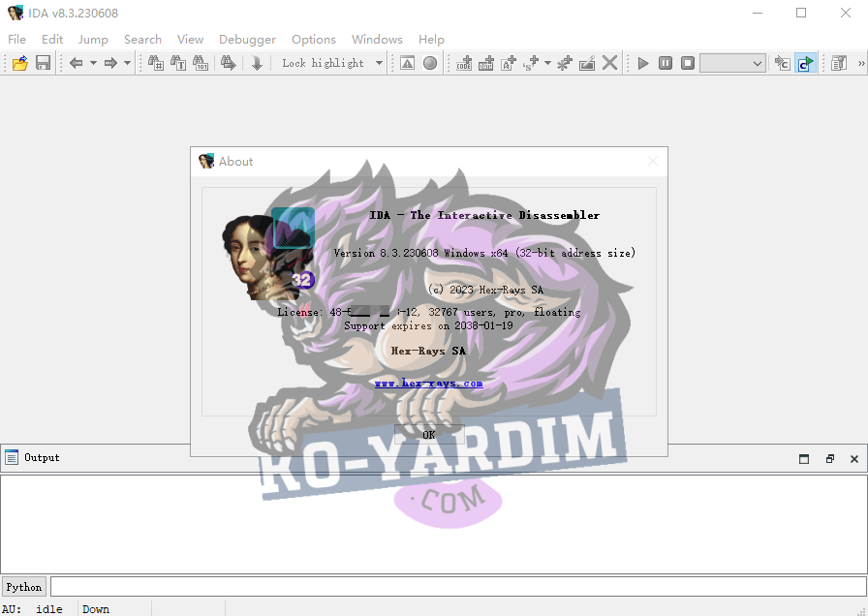
Task: Jump back with the left arrow icon
Action: point(76,63)
